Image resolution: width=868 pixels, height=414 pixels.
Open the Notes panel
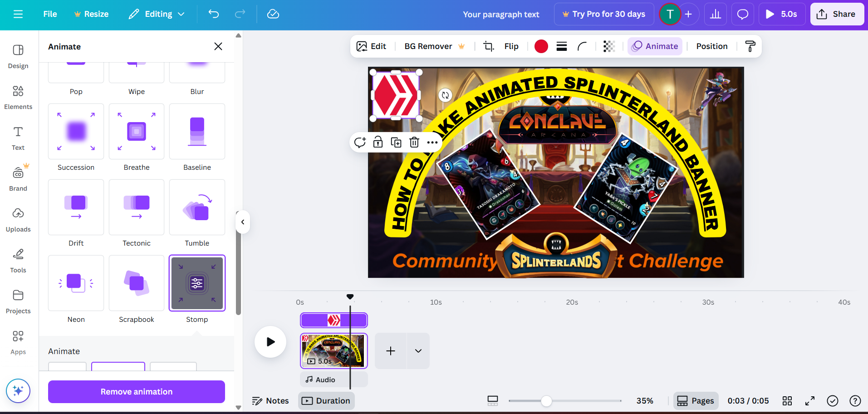270,401
